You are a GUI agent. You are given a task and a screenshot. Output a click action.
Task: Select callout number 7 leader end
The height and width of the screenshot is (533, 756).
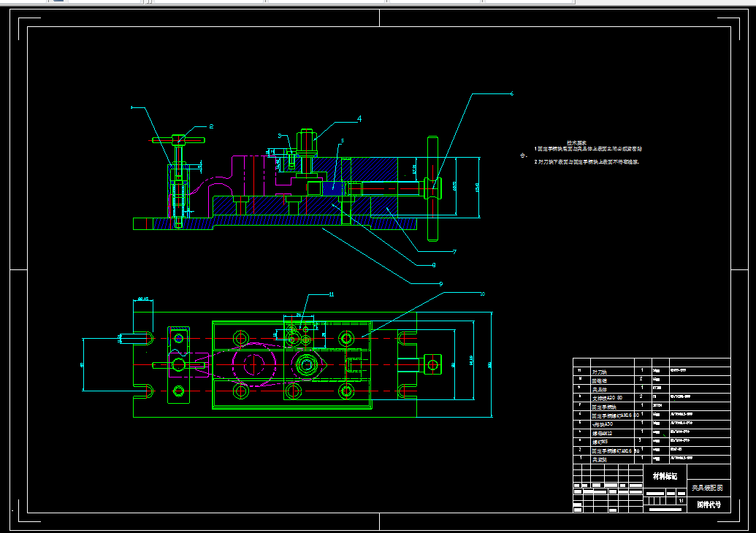click(454, 252)
